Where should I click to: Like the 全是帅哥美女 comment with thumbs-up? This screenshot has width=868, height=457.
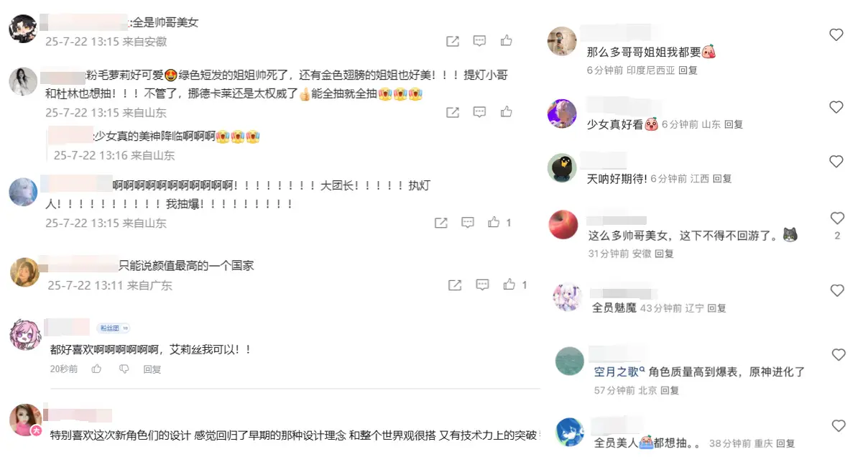507,41
